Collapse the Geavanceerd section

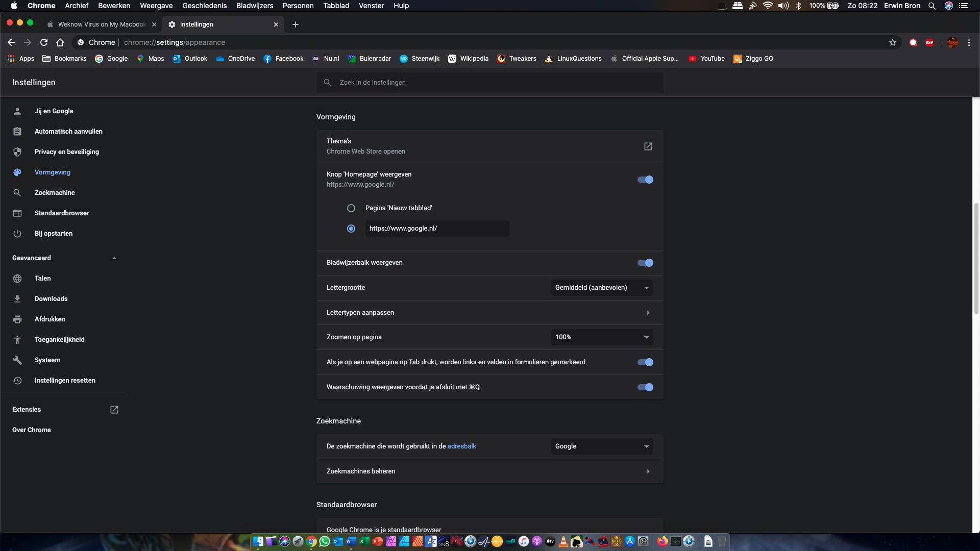click(x=114, y=258)
